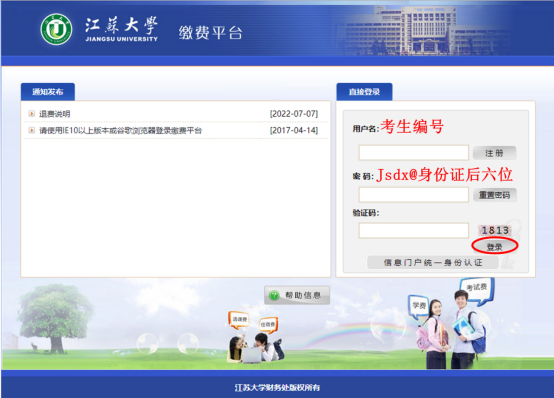Click the circled 登录 login button

(x=494, y=246)
